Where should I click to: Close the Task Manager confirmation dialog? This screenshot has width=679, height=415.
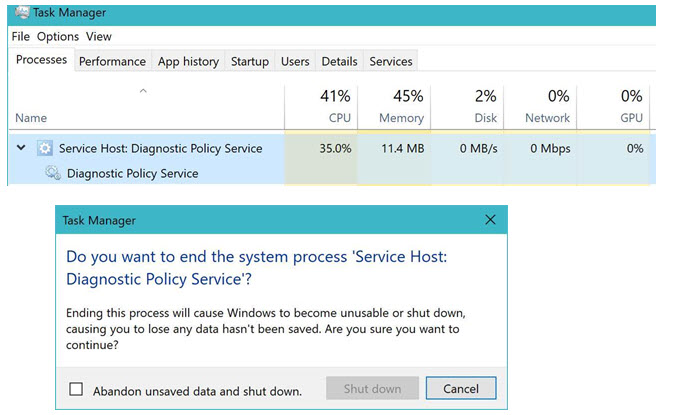(490, 220)
